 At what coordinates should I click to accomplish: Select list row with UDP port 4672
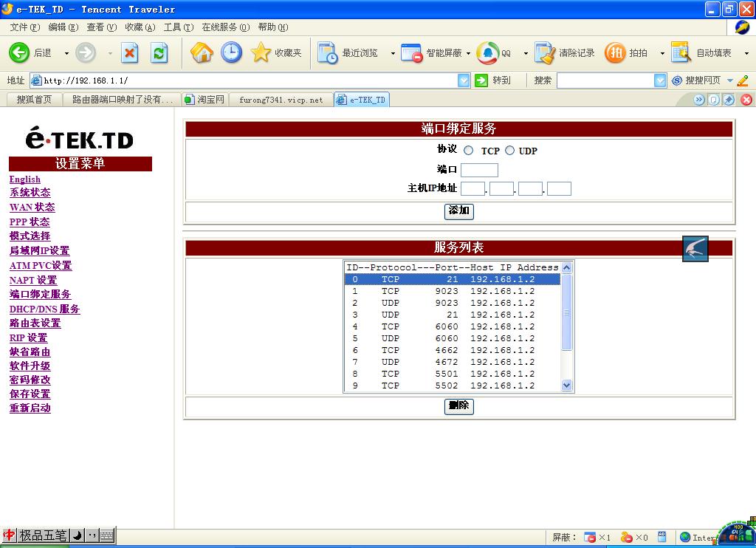(453, 363)
